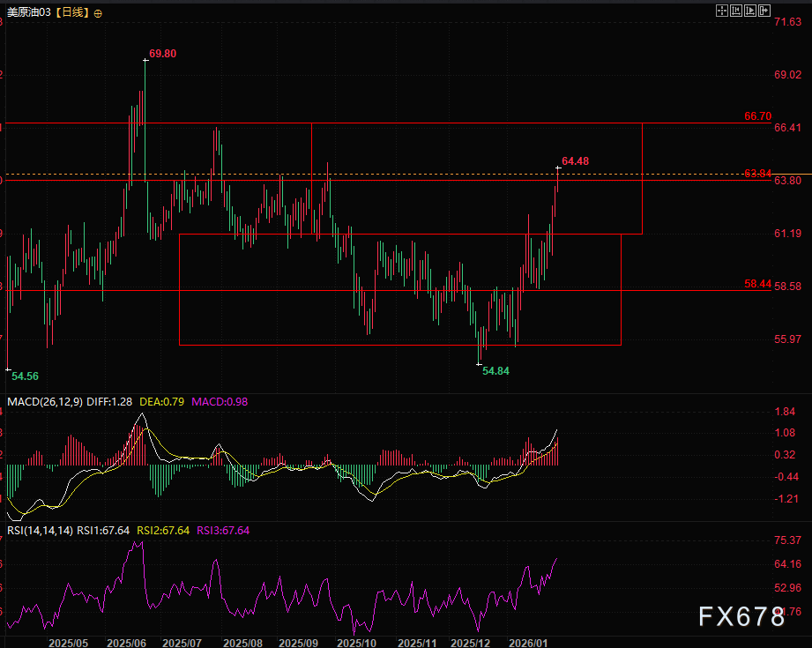Viewport: 812px width, 648px height.
Task: Click the crosshair cursor icon
Action: (722, 11)
